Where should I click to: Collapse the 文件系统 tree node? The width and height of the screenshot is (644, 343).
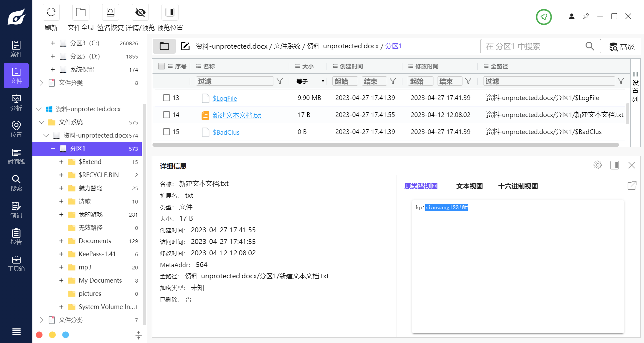[x=42, y=122]
